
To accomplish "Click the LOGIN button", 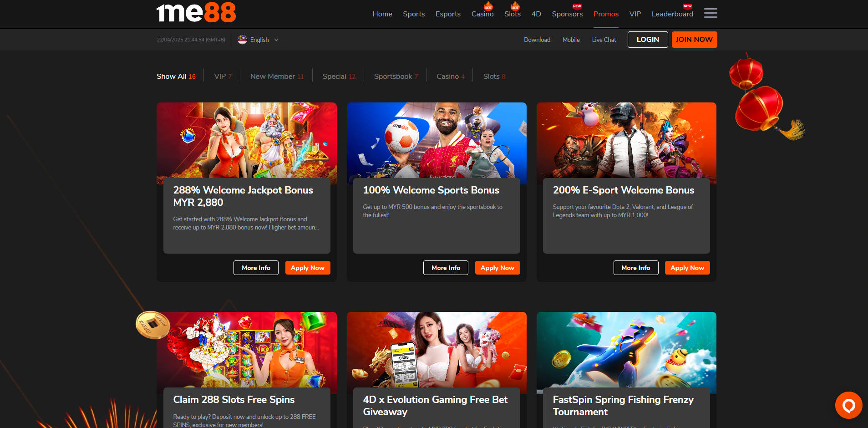I will pos(647,40).
